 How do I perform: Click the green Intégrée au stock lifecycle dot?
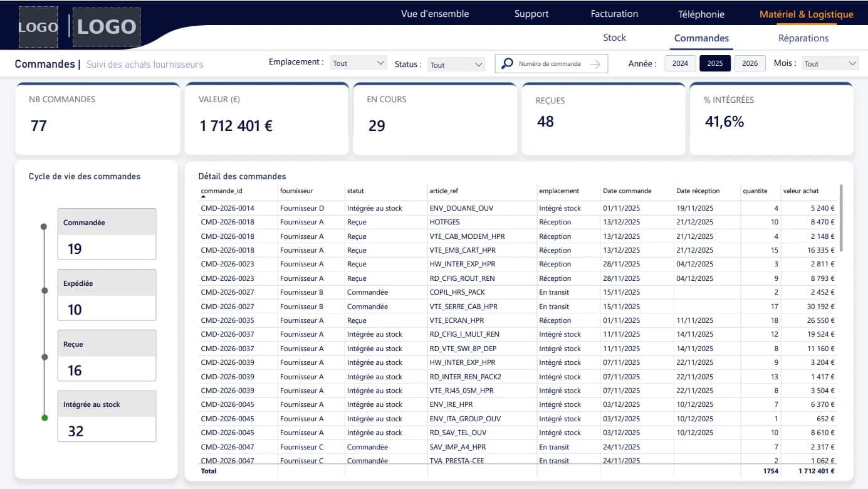[44, 418]
